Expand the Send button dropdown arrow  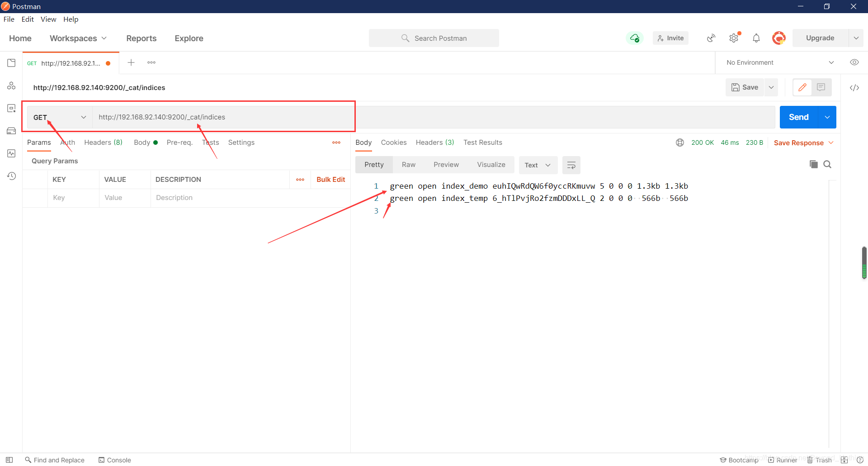coord(827,117)
